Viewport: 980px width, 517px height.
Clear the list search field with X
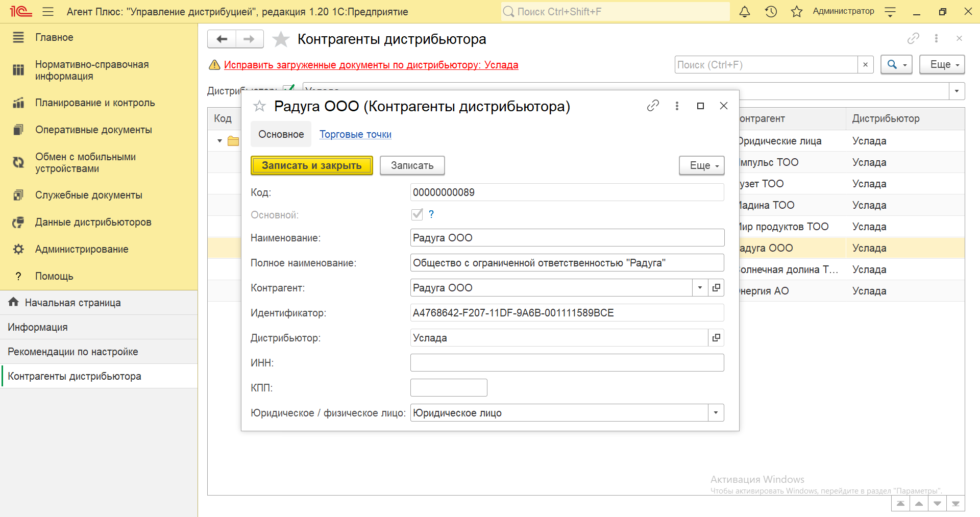[865, 65]
